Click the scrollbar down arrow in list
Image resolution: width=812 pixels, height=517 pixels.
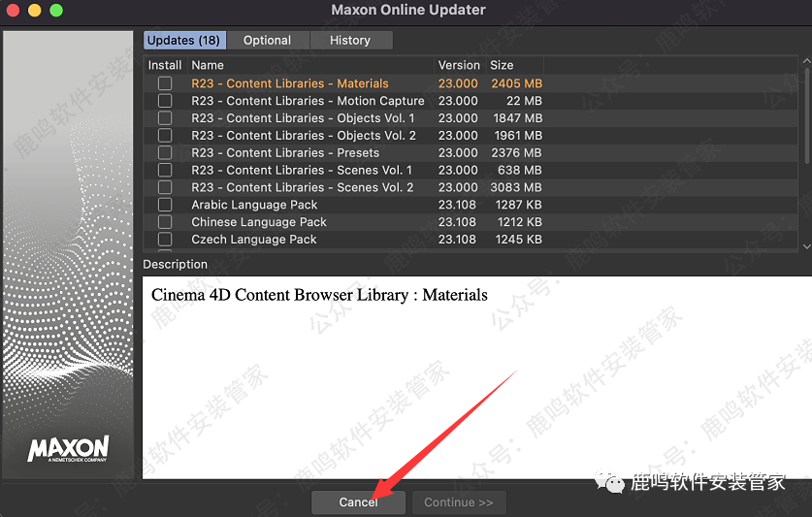pos(805,246)
